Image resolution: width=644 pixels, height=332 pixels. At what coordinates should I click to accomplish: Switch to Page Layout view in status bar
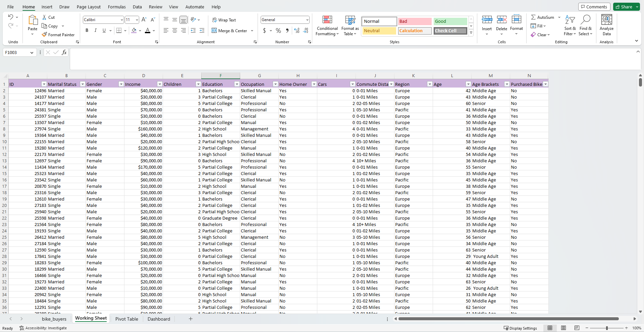click(563, 328)
